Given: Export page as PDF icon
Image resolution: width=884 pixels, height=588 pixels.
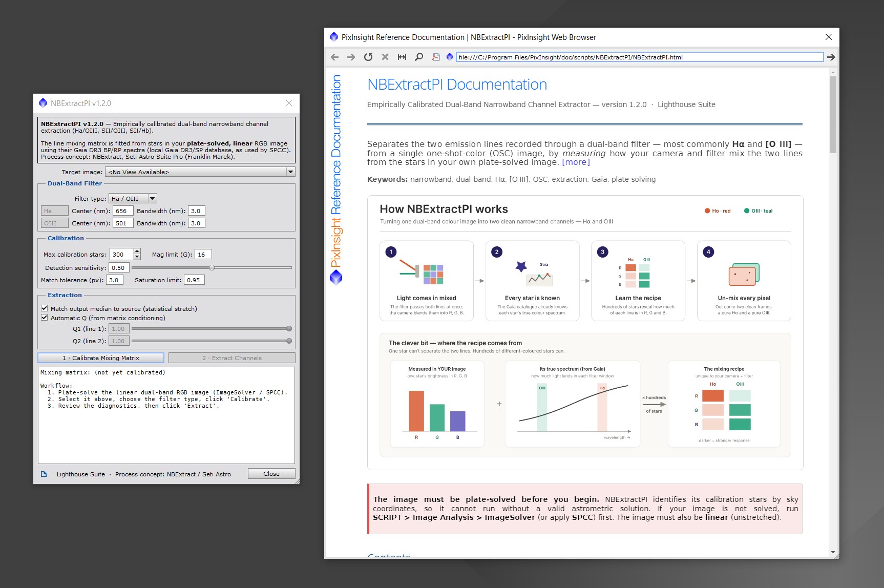Looking at the screenshot, I should click(x=436, y=57).
